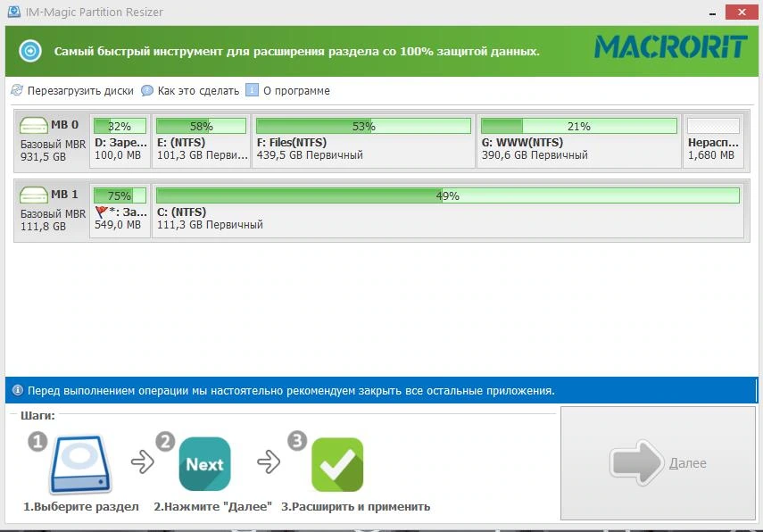
Task: Click the 'Как это сделать' help bubble icon
Action: [x=147, y=90]
